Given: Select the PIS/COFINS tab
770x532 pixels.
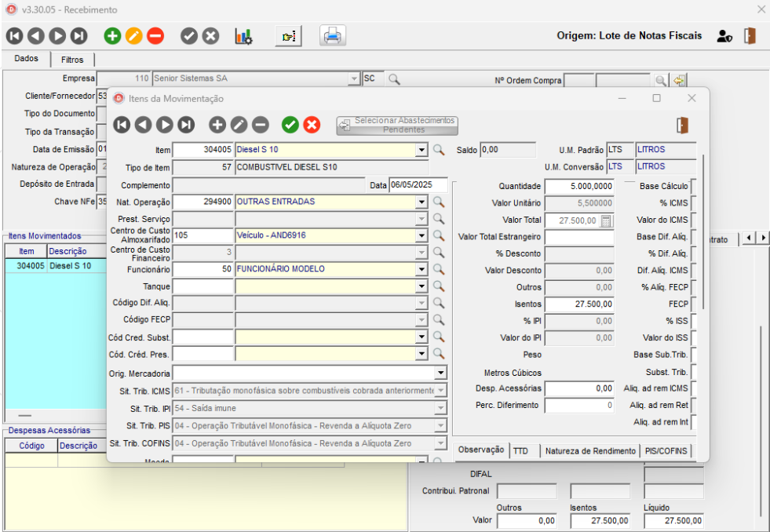Looking at the screenshot, I should click(665, 450).
